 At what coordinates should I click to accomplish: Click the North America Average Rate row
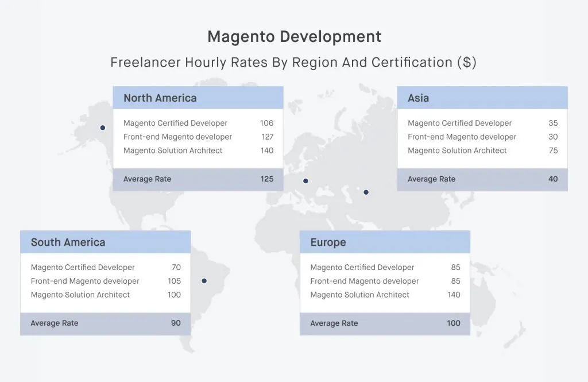pos(198,179)
